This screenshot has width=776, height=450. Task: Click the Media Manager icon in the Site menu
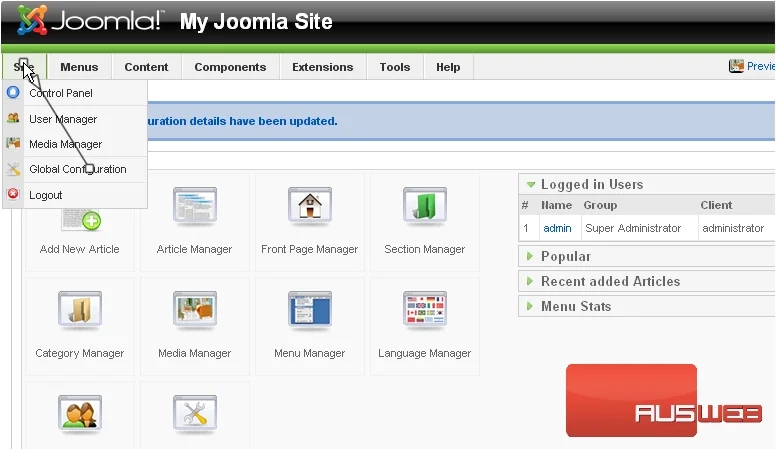pyautogui.click(x=13, y=144)
